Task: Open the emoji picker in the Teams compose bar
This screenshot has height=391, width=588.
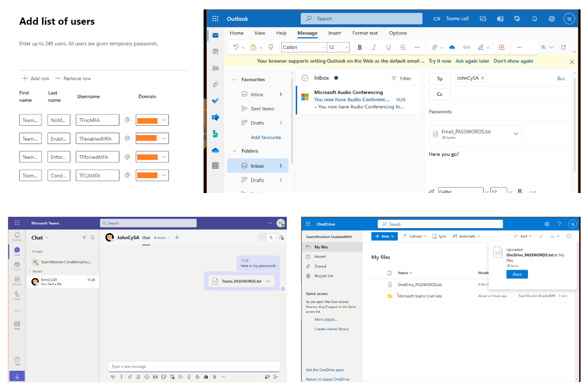Action: 147,377
